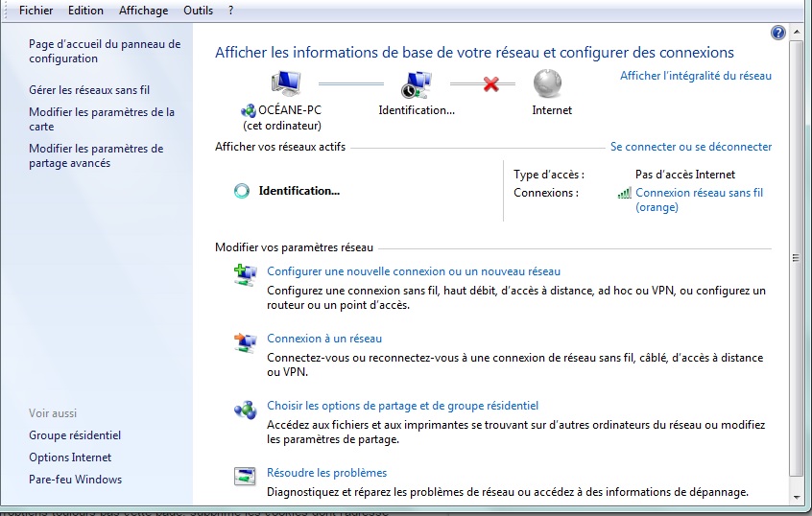Open the Fichier menu

tap(36, 11)
